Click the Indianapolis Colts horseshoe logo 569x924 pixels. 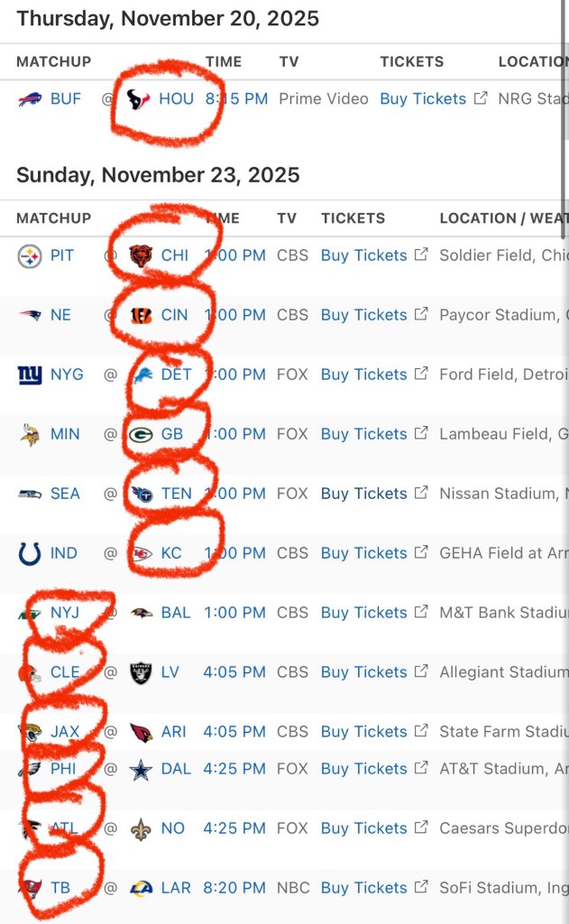30,554
